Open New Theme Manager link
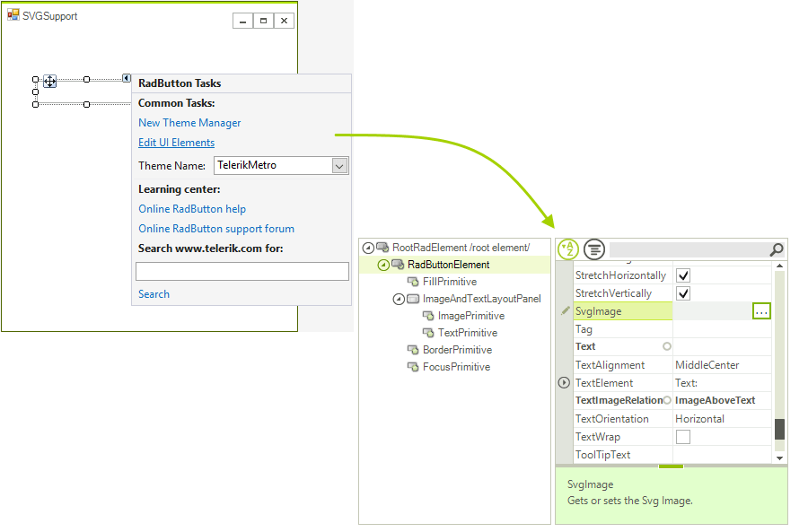Viewport: 808px width, 532px height. 189,123
